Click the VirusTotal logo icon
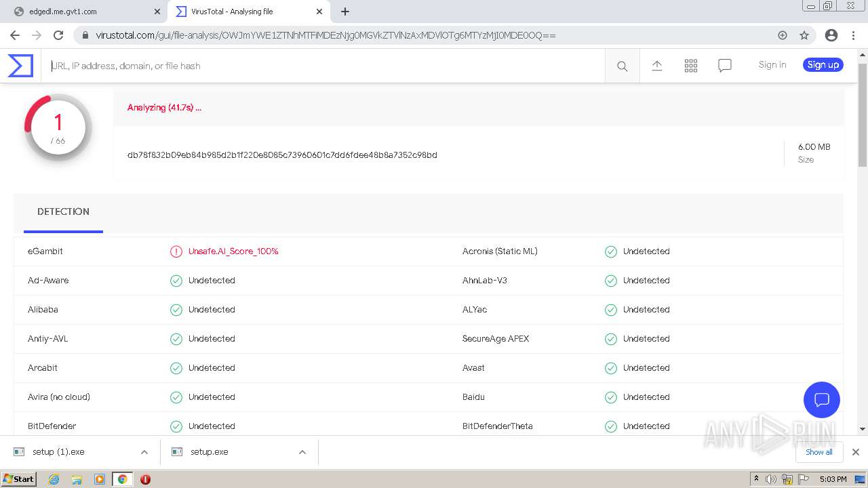The height and width of the screenshot is (488, 868). click(20, 66)
